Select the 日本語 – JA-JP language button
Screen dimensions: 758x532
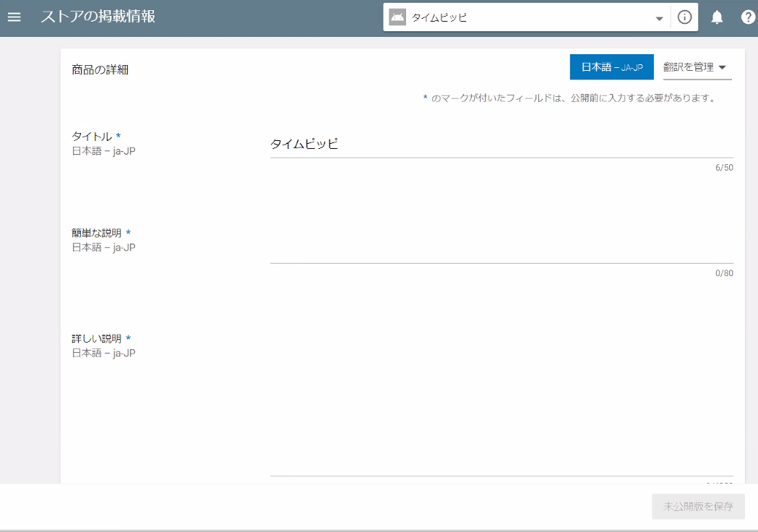(611, 67)
